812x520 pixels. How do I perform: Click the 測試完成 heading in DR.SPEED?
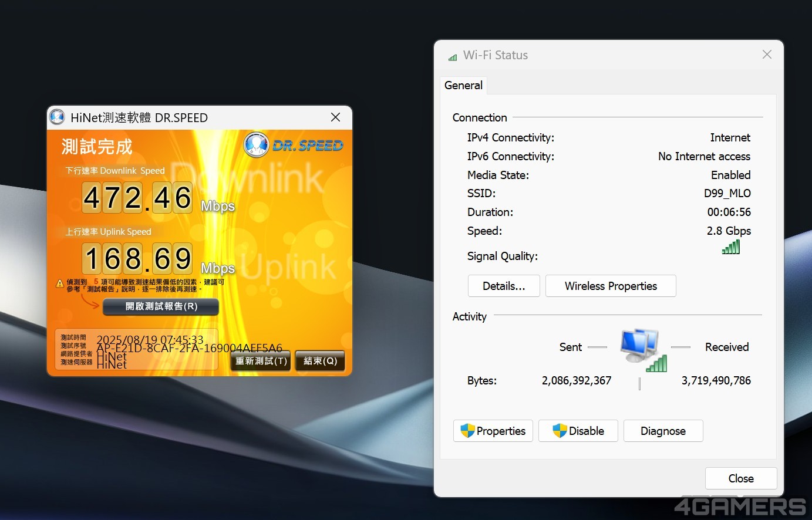97,146
